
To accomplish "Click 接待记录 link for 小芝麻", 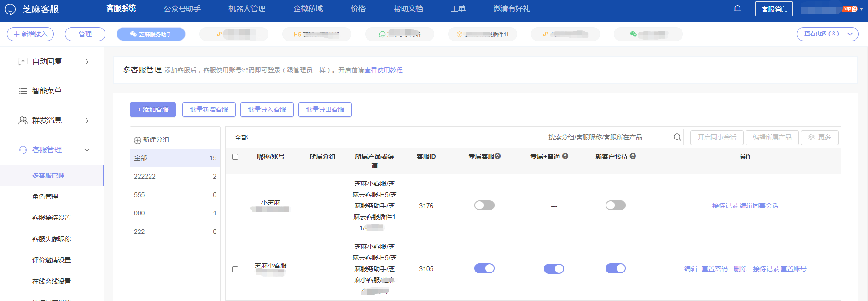I will point(725,206).
